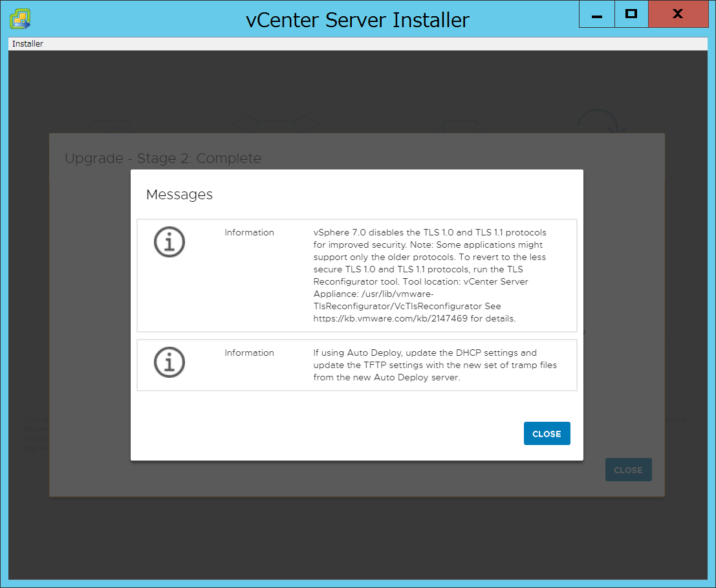This screenshot has width=716, height=588.
Task: Minimize the vCenter Server Installer window
Action: [596, 14]
